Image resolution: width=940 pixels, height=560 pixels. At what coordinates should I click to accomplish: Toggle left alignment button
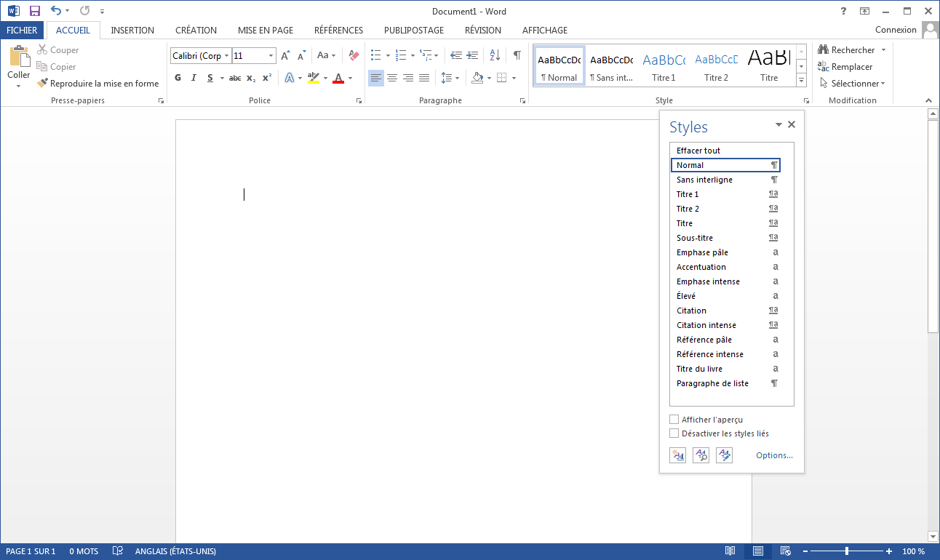(x=376, y=78)
